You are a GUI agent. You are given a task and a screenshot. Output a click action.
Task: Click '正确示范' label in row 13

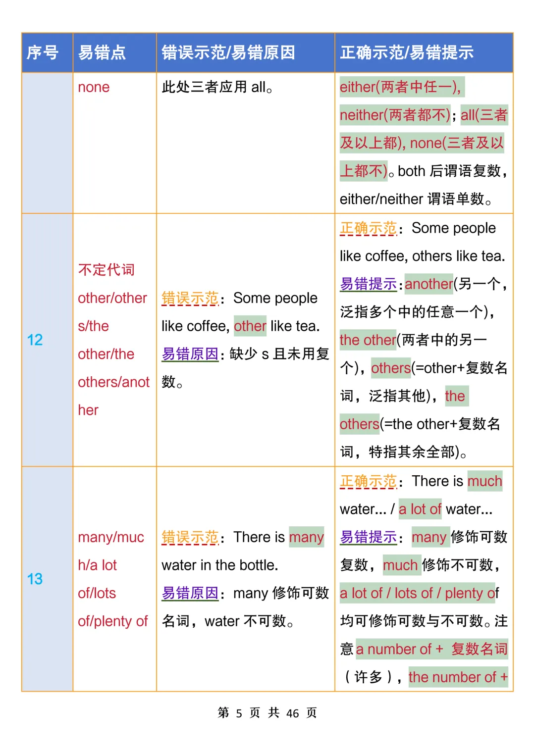368,481
